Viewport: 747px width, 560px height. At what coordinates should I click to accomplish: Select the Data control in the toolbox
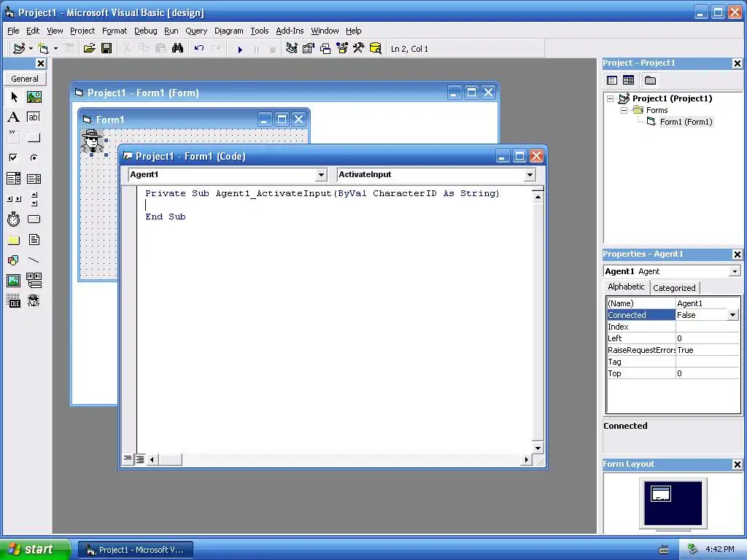click(34, 281)
